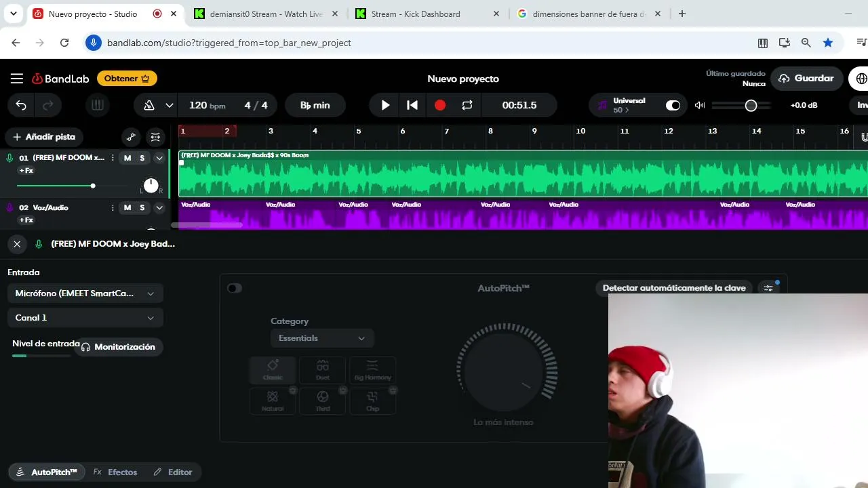Click Detectar automáticamente la clave
This screenshot has height=488, width=868.
click(x=674, y=288)
